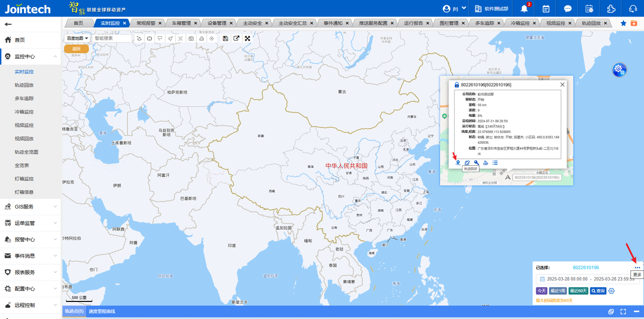Click the camera screenshot icon in map toolbar
This screenshot has height=319, width=644.
191,39
